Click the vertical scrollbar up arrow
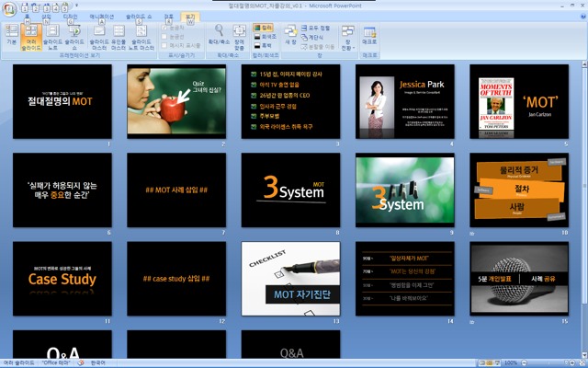588x368 pixels. [x=584, y=64]
